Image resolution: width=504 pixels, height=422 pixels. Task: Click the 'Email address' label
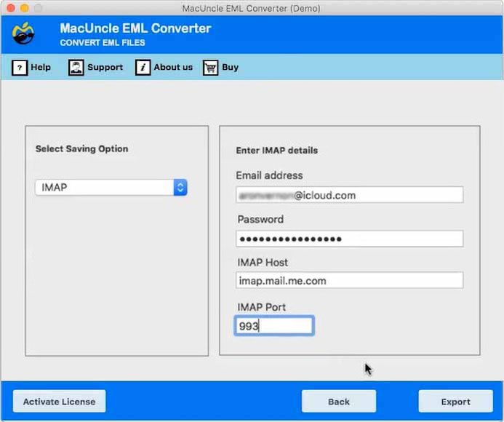pos(269,175)
